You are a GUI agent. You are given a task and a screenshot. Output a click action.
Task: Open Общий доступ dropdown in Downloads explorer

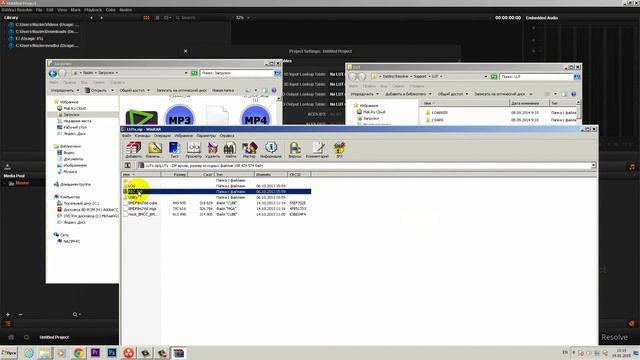(134, 90)
